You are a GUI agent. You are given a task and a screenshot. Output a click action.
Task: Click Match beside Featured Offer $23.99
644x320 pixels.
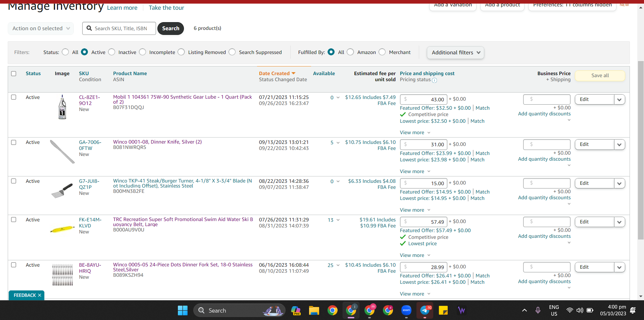pyautogui.click(x=483, y=153)
